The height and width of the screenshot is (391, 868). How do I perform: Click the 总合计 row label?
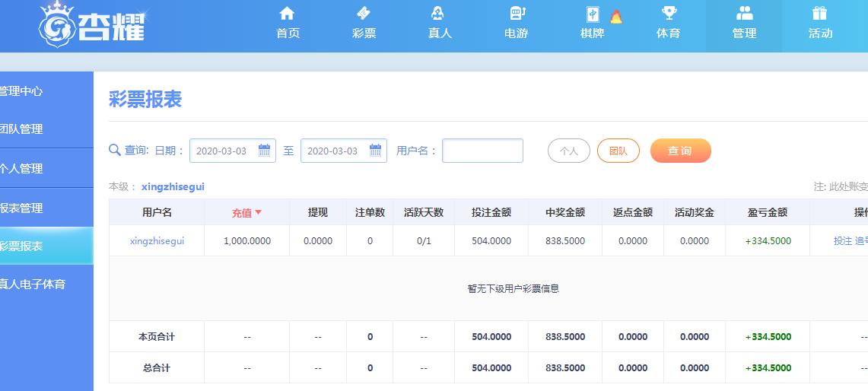click(x=157, y=367)
